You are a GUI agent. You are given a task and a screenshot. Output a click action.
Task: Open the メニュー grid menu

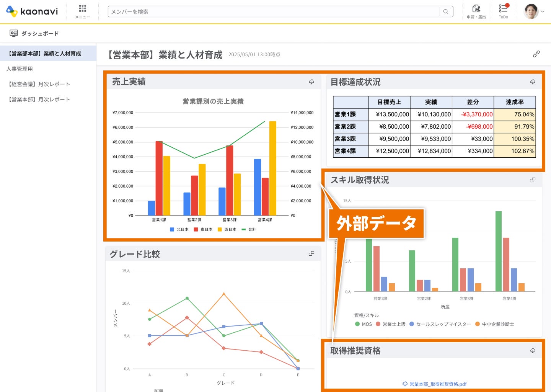[83, 11]
